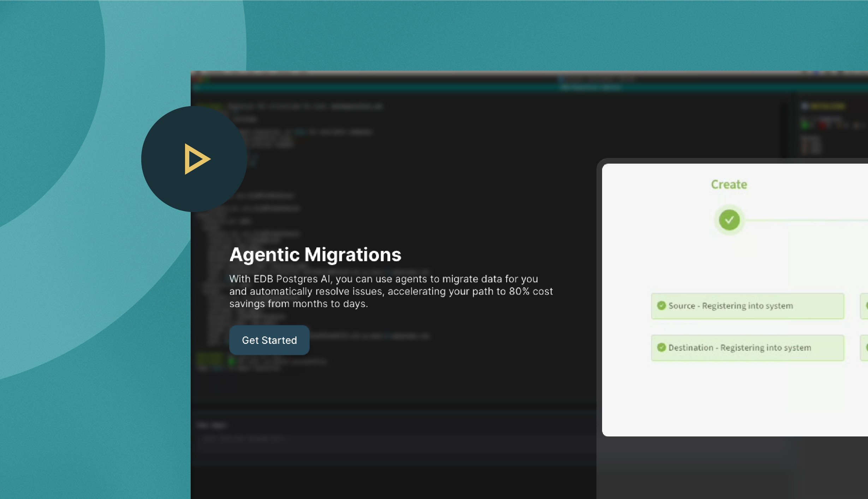The height and width of the screenshot is (499, 868).
Task: Click the blurred green status badge in terminal
Action: [210, 360]
